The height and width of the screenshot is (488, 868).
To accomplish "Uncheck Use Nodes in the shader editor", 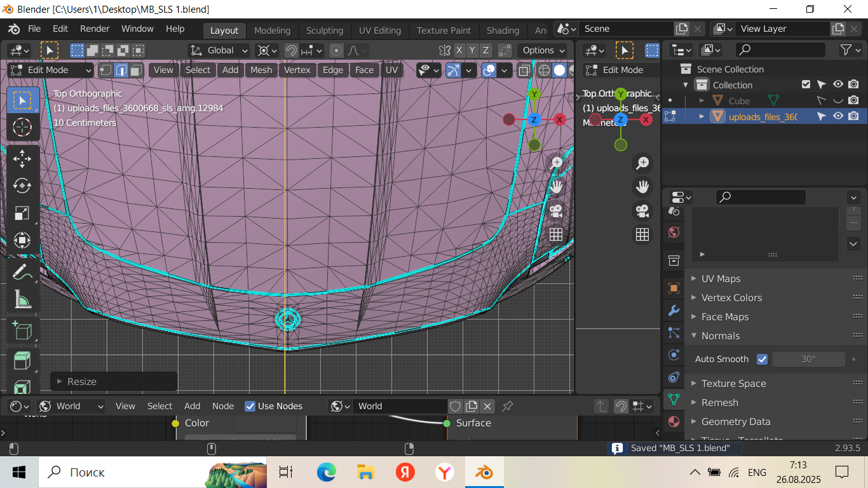I will (250, 406).
